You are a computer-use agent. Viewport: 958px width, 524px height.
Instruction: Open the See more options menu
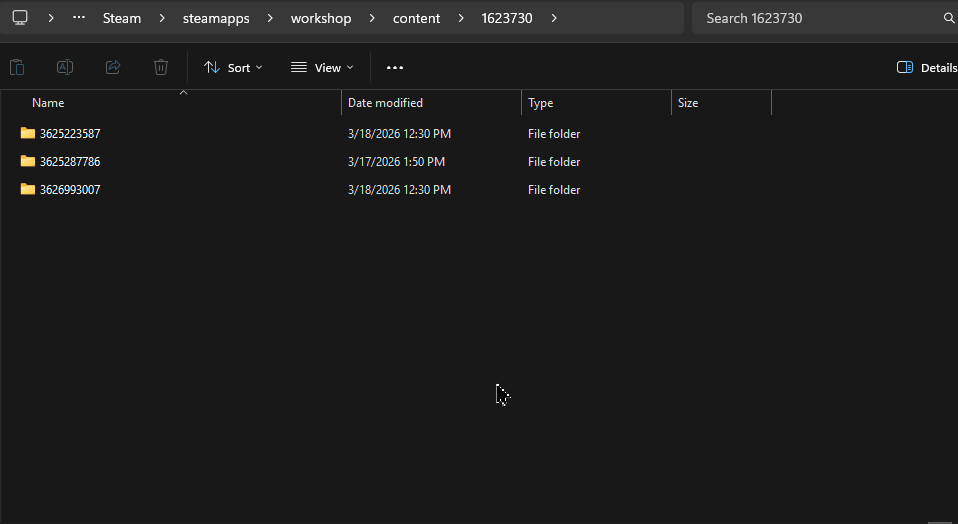pyautogui.click(x=395, y=67)
